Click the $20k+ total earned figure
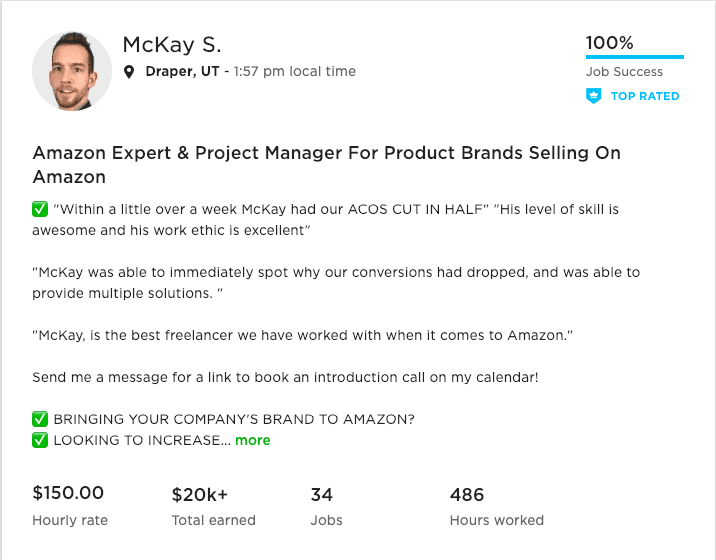716x560 pixels. pyautogui.click(x=200, y=495)
